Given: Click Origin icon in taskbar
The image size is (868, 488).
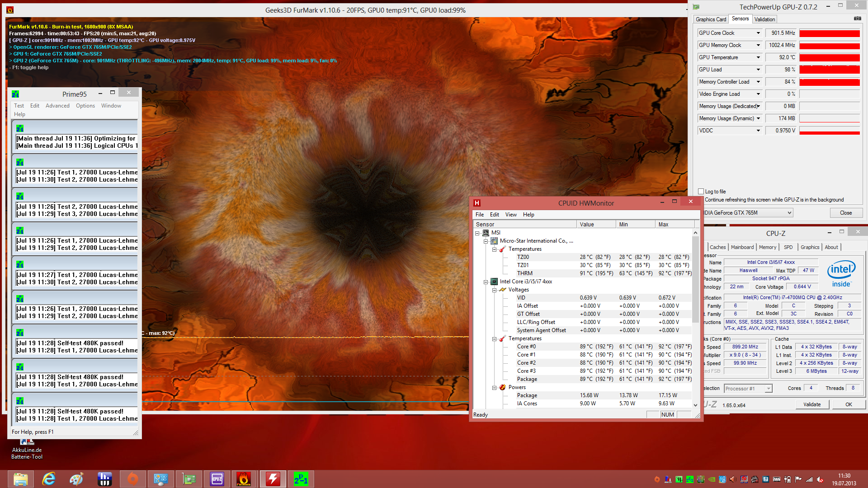Looking at the screenshot, I should click(x=132, y=479).
